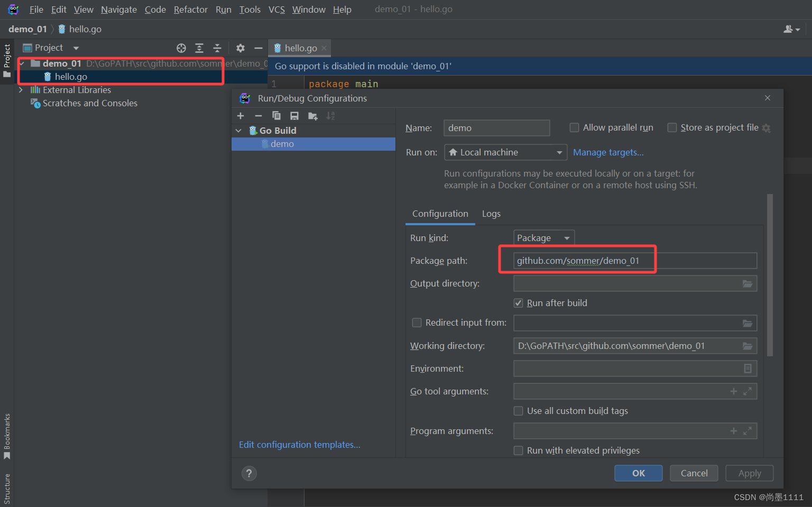
Task: Collapse demo_01 project folder
Action: pos(22,63)
